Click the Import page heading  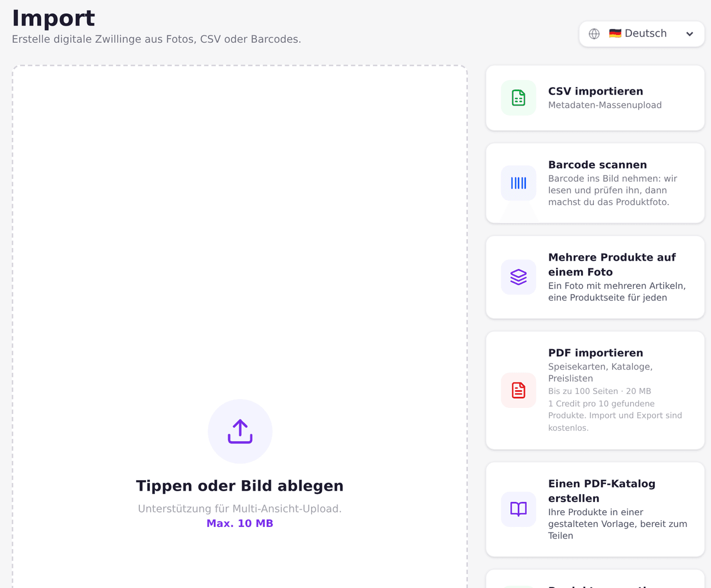(53, 18)
